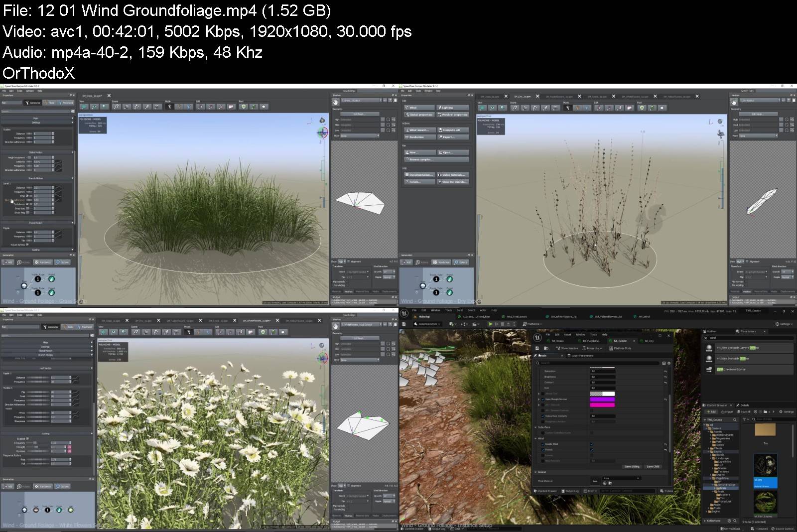The width and height of the screenshot is (797, 532).
Task: Click Compute AO button in dry plant window
Action: (453, 130)
